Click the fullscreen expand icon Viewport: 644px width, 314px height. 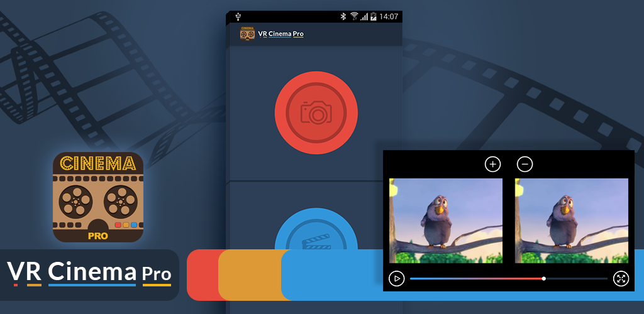pos(621,279)
